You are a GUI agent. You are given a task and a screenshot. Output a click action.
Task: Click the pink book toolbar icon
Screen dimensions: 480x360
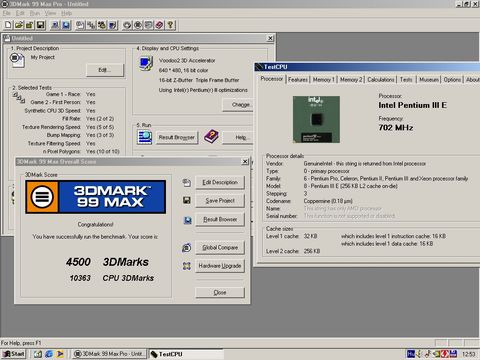pos(159,25)
